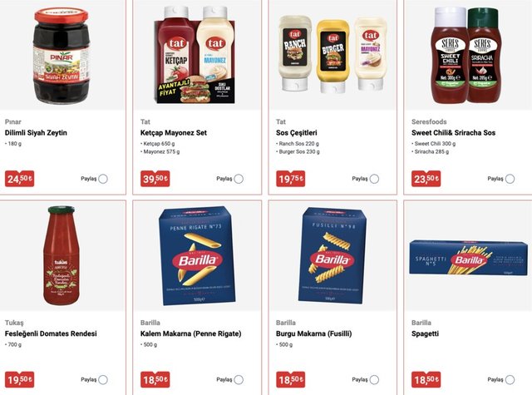This screenshot has width=532, height=395.
Task: Select Paylaş radio for Sweet Chili & Sriracha Sos
Action: (x=510, y=179)
